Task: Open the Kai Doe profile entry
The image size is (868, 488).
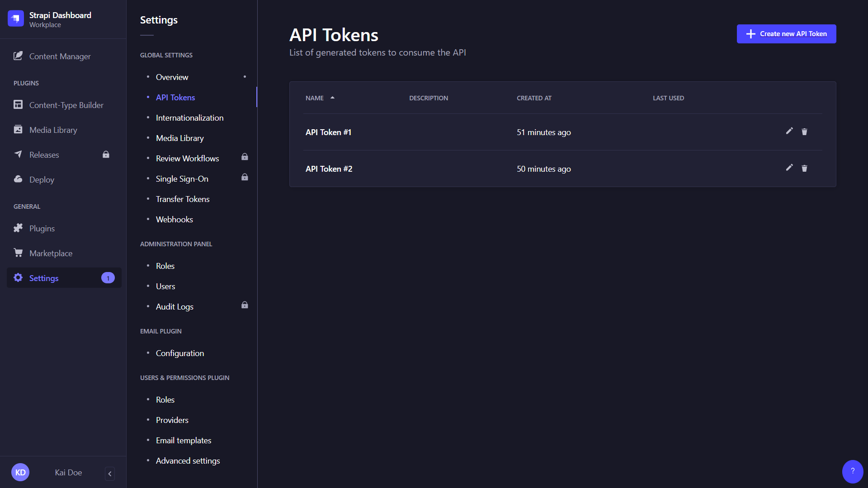Action: tap(68, 472)
